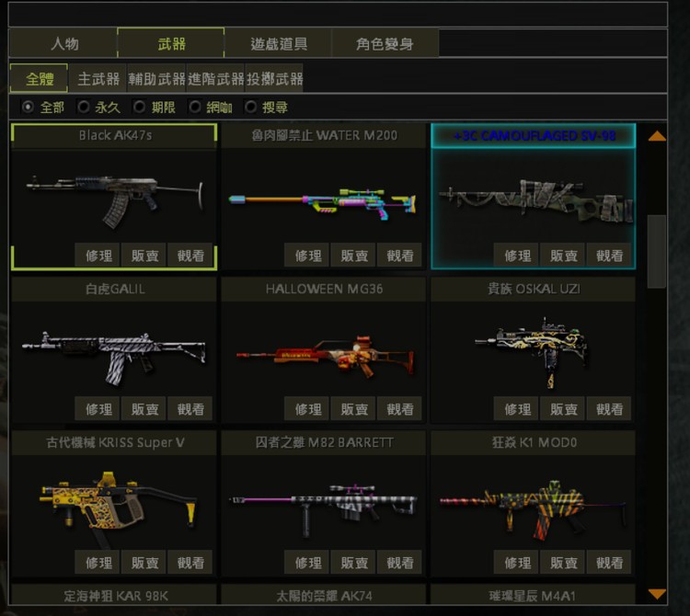690x616 pixels.
Task: Repair the WATER M200 with 修理
Action: coord(306,255)
